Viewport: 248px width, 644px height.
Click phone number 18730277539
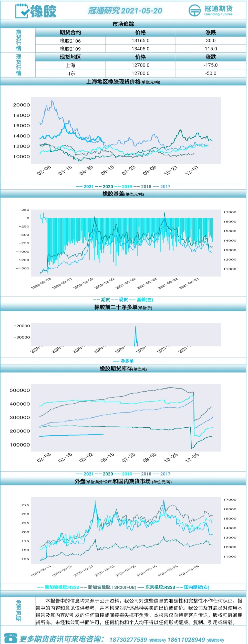[x=128, y=640]
